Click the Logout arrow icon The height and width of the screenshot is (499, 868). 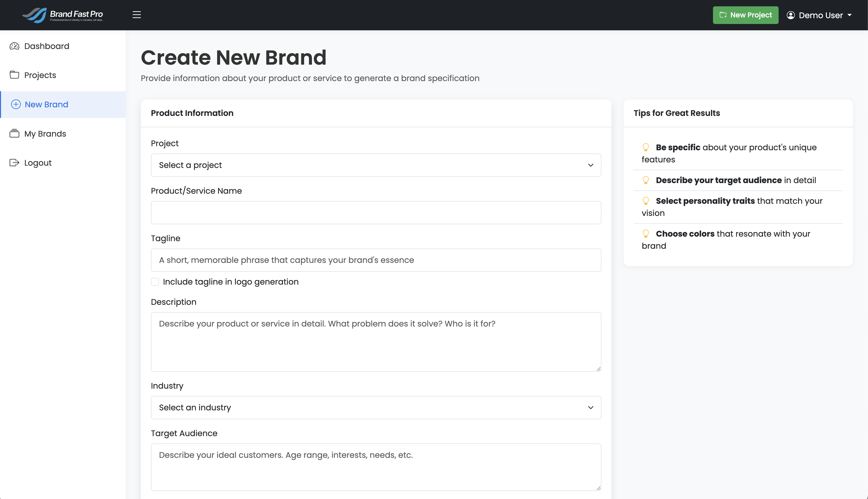point(14,162)
